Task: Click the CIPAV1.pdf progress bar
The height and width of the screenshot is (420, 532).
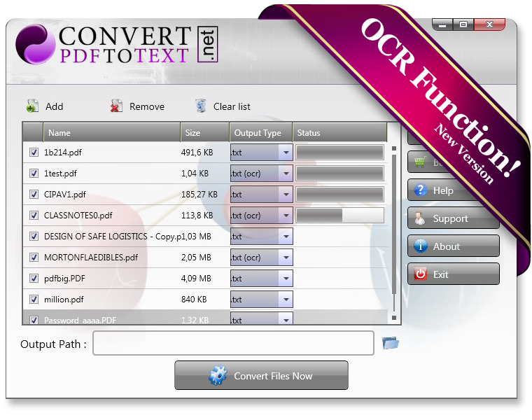Action: [x=339, y=195]
